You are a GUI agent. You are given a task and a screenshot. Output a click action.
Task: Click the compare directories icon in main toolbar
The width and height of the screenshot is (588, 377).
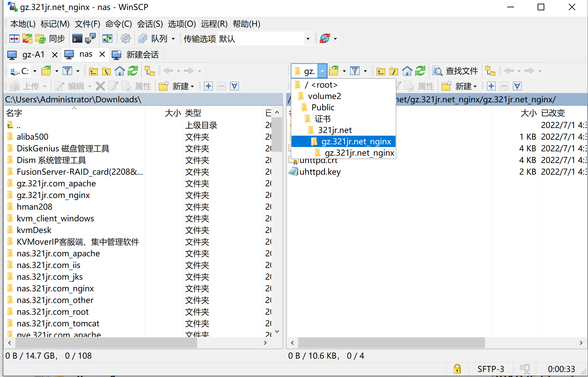[x=14, y=39]
